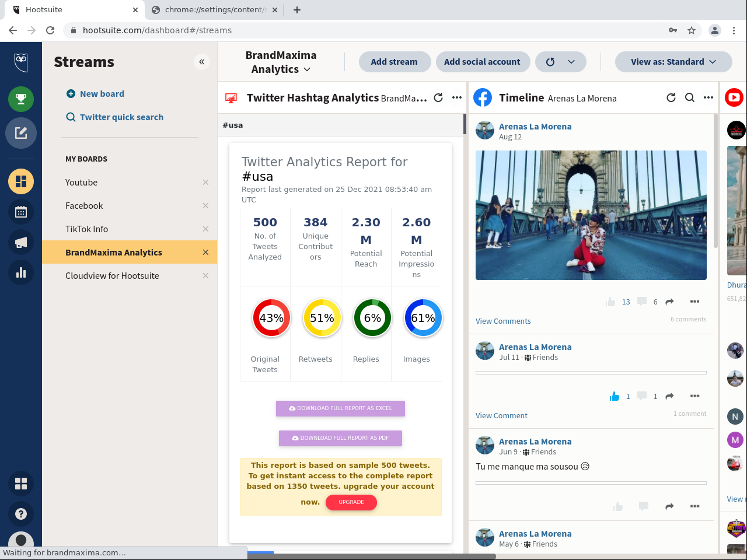Open Chrome profile avatar menu

click(x=715, y=30)
